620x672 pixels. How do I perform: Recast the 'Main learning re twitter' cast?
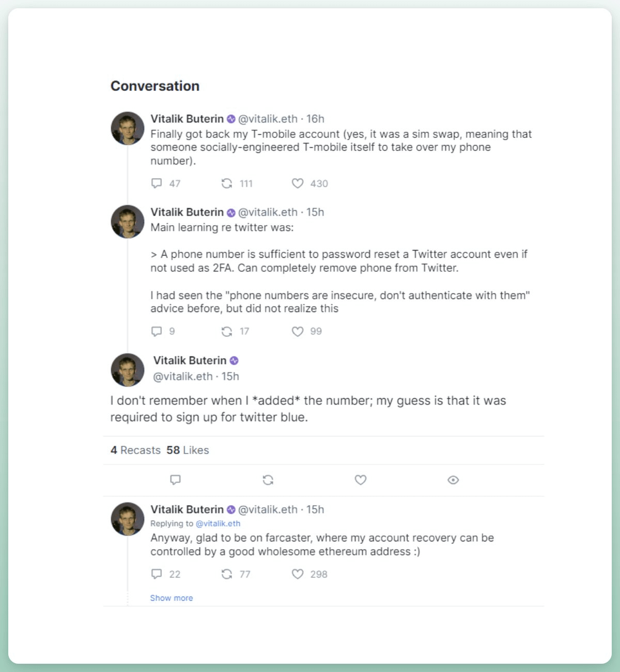tap(227, 331)
